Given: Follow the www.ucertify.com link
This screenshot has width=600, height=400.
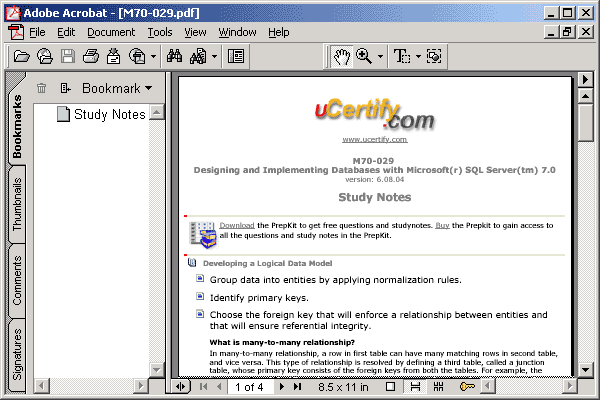Looking at the screenshot, I should click(x=375, y=139).
